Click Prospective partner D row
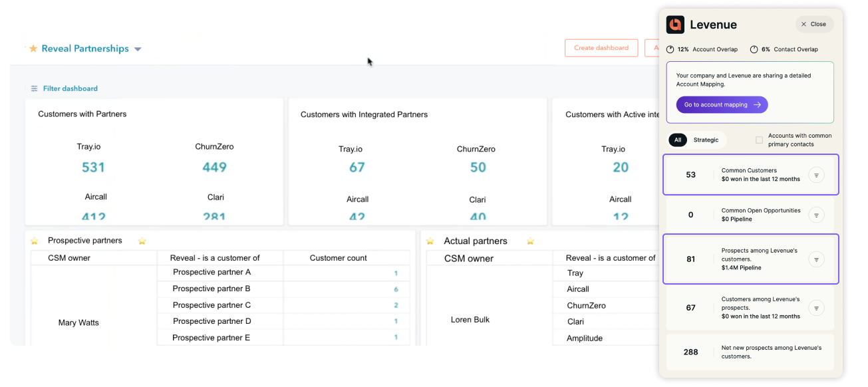868x387 pixels. pyautogui.click(x=283, y=322)
